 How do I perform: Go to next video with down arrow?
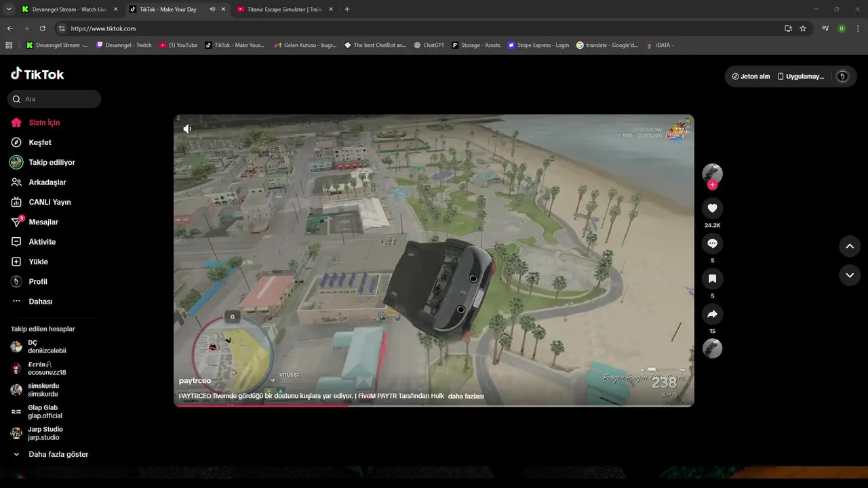point(850,274)
